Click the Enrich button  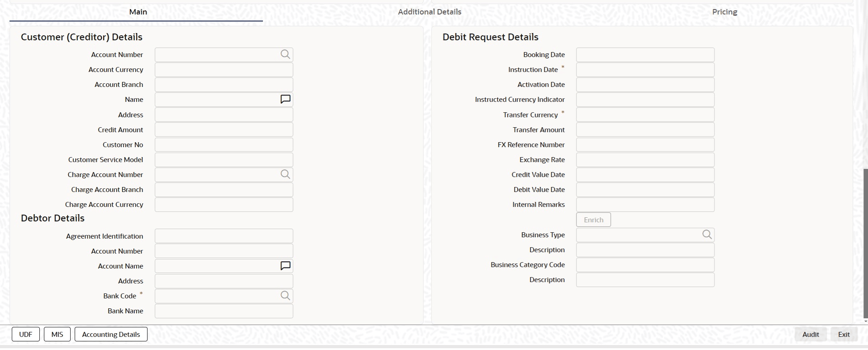point(593,220)
